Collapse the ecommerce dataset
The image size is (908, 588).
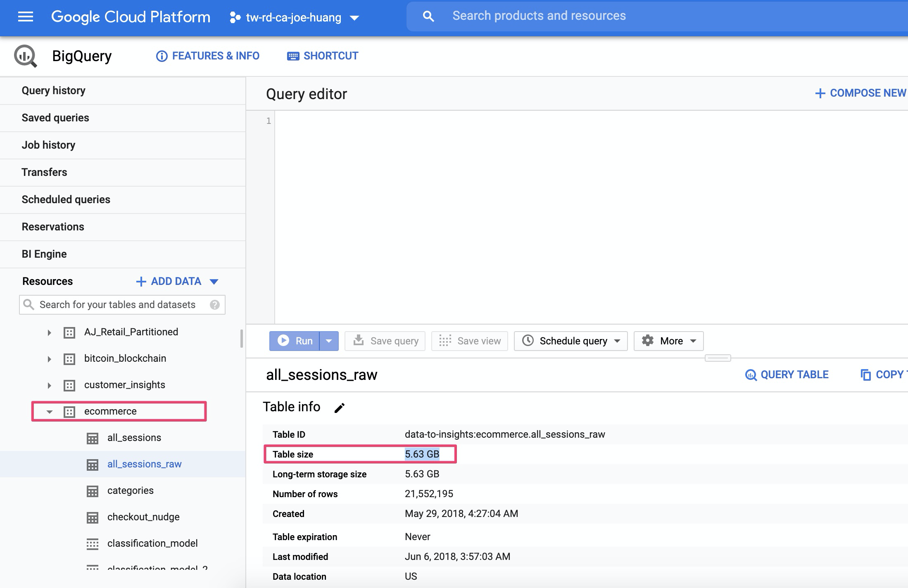50,411
